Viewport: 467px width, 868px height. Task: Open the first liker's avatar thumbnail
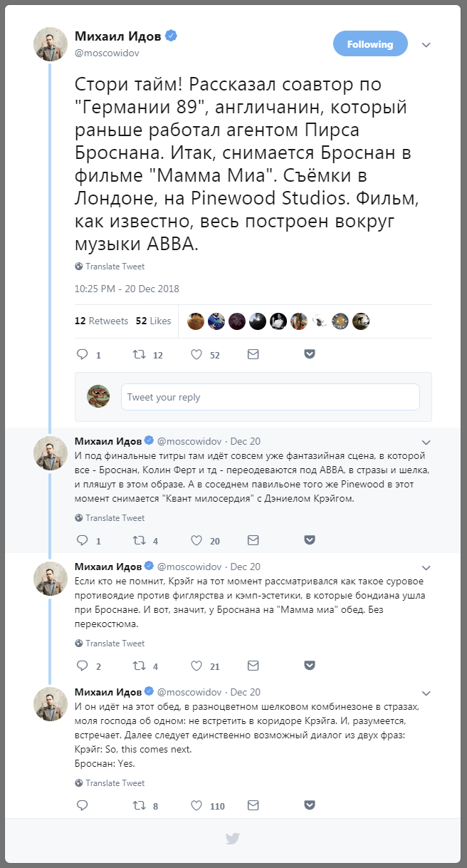[195, 321]
